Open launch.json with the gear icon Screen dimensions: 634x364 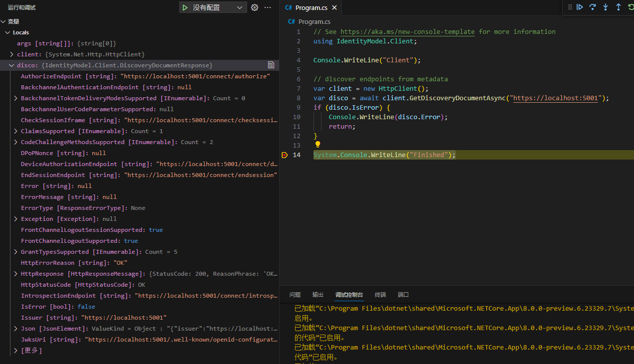click(x=255, y=7)
